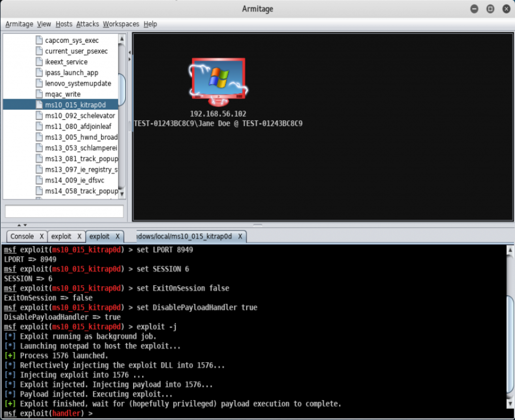Viewport: 515px width, 420px height.
Task: Switch to the second exploit tab
Action: [x=99, y=236]
